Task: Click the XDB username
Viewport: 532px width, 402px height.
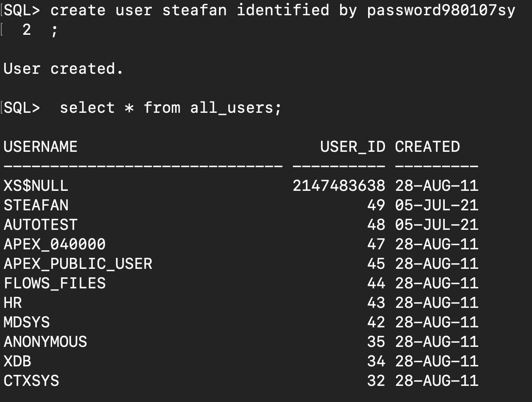Action: pos(17,361)
